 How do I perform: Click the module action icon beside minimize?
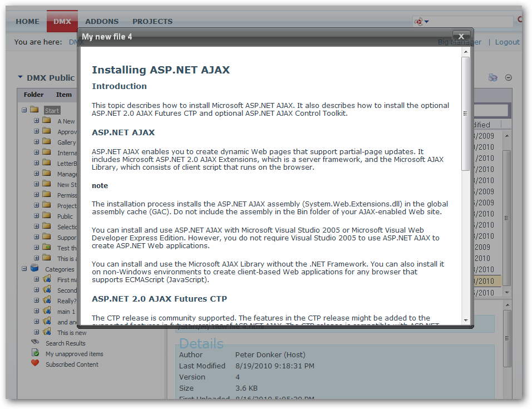pyautogui.click(x=492, y=78)
